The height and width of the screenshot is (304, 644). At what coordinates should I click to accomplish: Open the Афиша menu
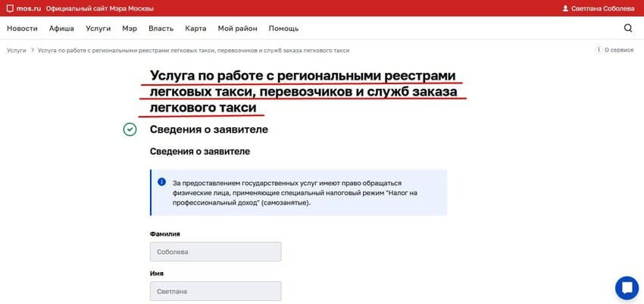(x=61, y=29)
